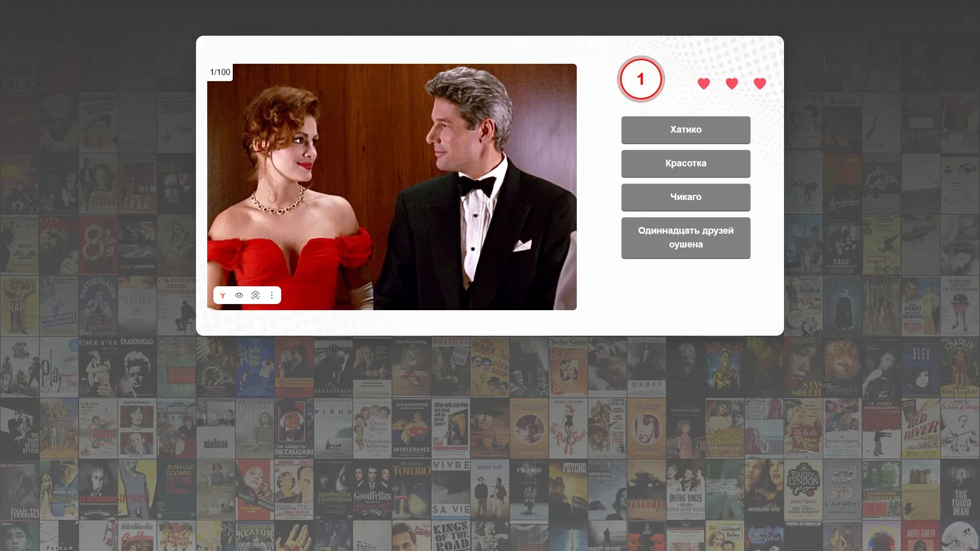Click the round score counter showing 1
This screenshot has width=980, height=551.
point(641,79)
